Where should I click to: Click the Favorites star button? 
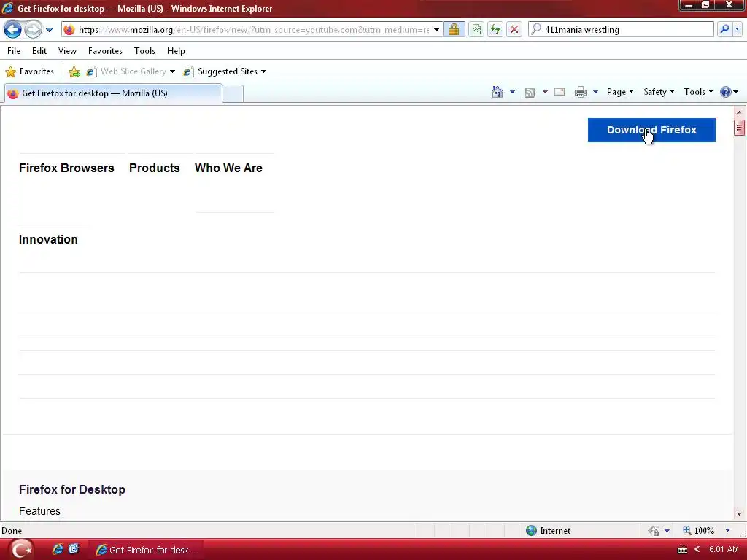pyautogui.click(x=29, y=71)
